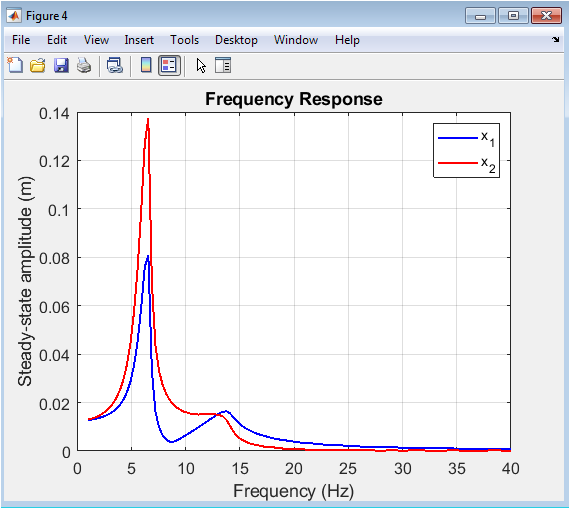Click the Frequency Response plot title
The image size is (570, 509).
[294, 99]
